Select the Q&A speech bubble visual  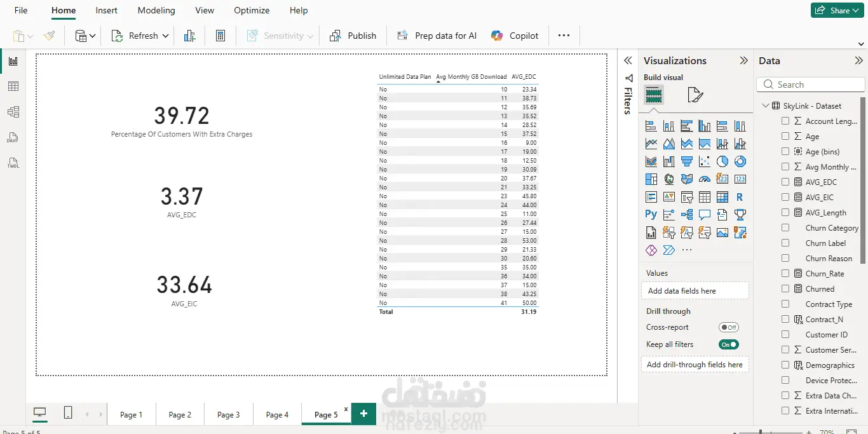tap(704, 215)
